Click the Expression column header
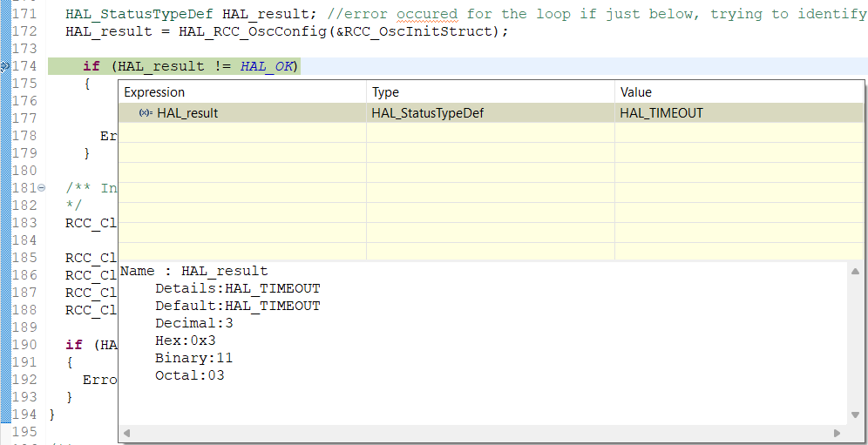Image resolution: width=868 pixels, height=445 pixels. pos(154,92)
